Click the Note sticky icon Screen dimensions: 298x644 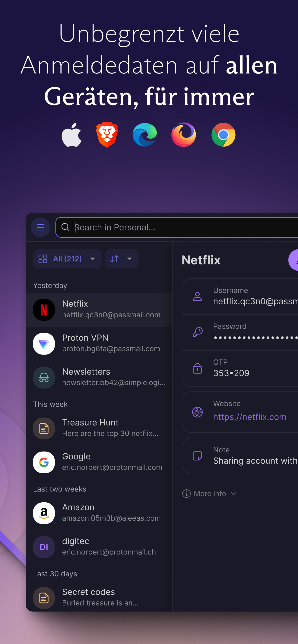point(198,456)
